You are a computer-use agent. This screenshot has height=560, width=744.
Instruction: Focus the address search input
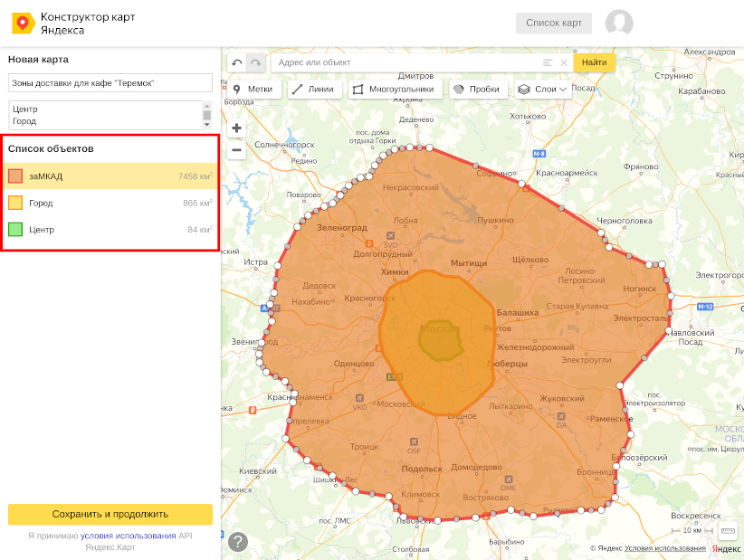pyautogui.click(x=408, y=62)
